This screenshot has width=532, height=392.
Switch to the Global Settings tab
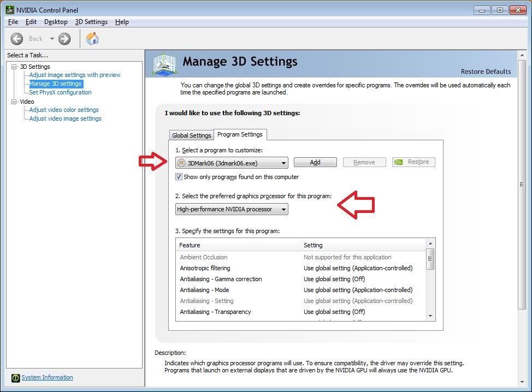(192, 135)
